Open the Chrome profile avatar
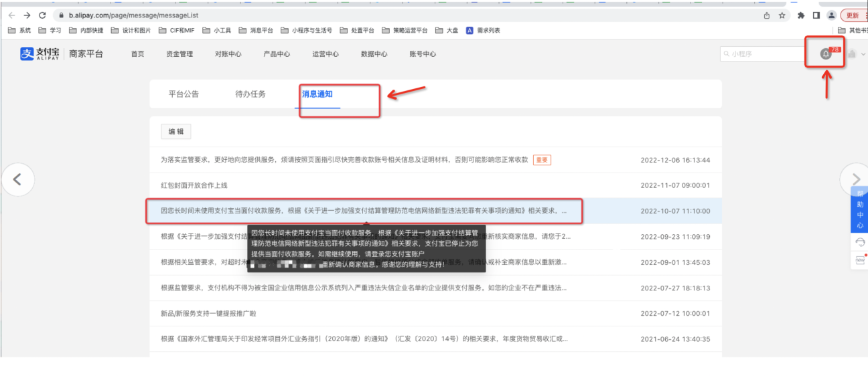The image size is (868, 380). [x=831, y=15]
